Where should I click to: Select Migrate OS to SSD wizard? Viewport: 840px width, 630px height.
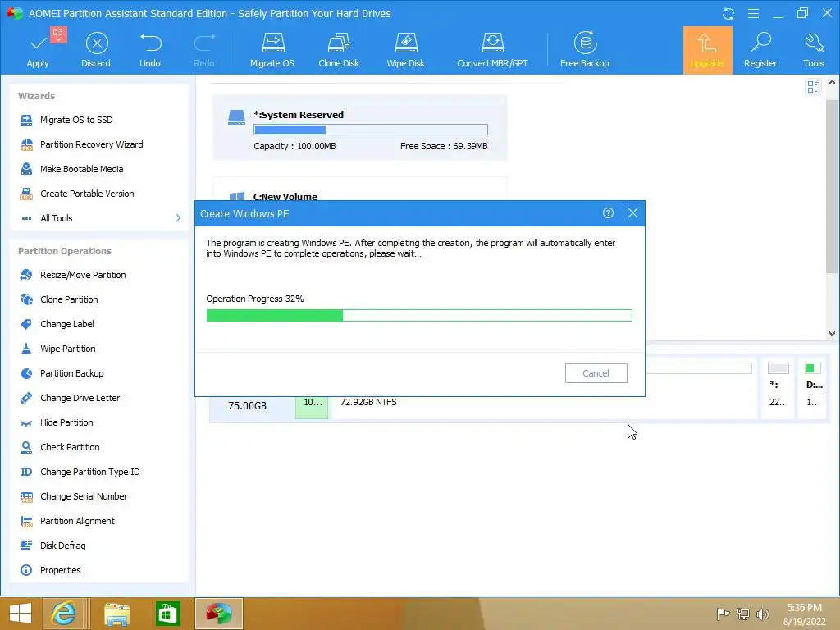(76, 120)
